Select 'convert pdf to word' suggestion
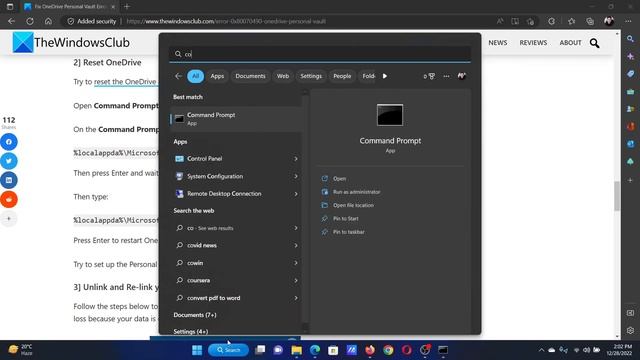The height and width of the screenshot is (360, 640). (213, 298)
